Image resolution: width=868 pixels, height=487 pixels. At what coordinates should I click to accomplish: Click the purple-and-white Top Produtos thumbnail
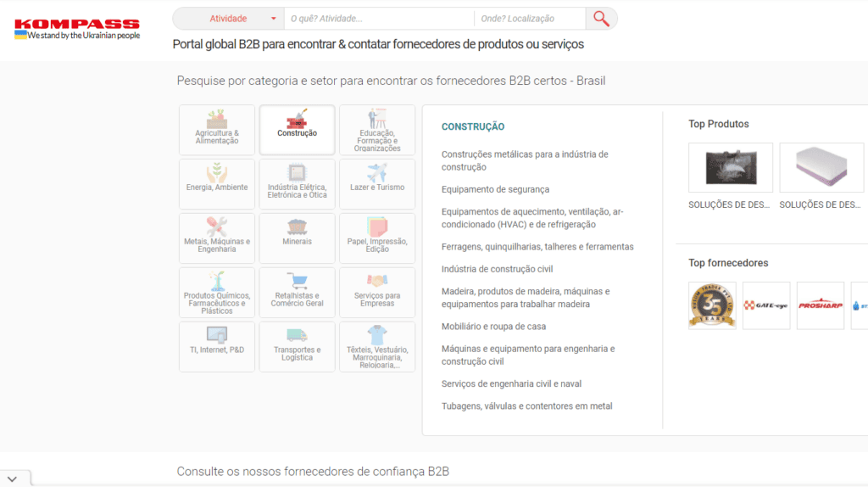[x=821, y=167]
